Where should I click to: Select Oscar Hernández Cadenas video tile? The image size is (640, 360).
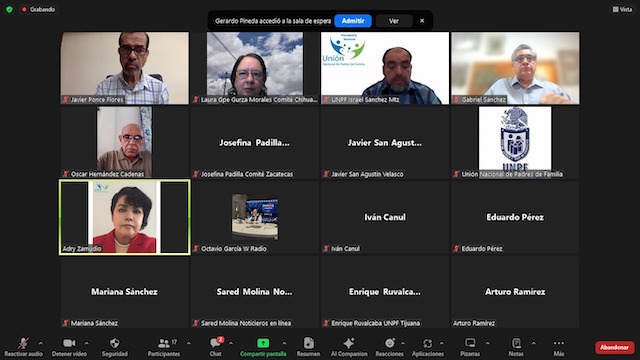(x=124, y=142)
